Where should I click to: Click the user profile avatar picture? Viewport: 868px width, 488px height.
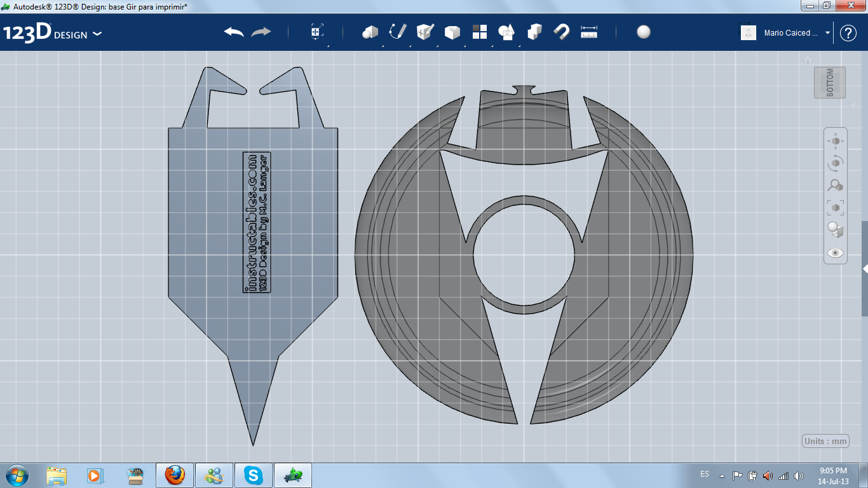click(x=749, y=32)
